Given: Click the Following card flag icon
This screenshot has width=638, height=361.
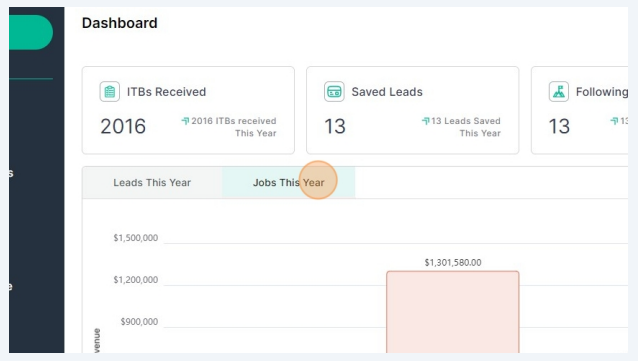Looking at the screenshot, I should [559, 92].
